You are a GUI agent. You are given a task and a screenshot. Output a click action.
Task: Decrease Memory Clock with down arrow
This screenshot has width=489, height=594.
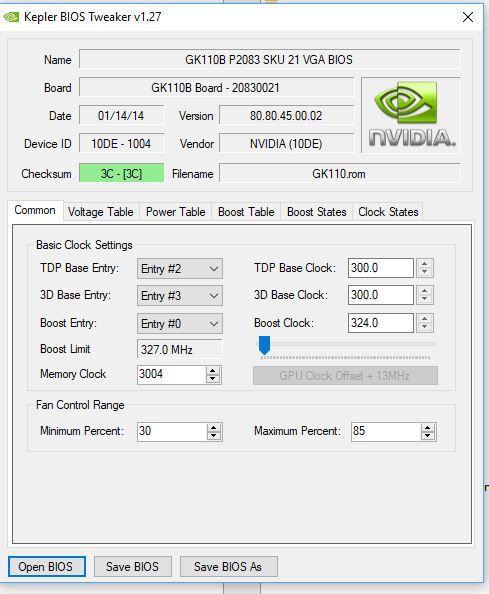click(x=213, y=379)
